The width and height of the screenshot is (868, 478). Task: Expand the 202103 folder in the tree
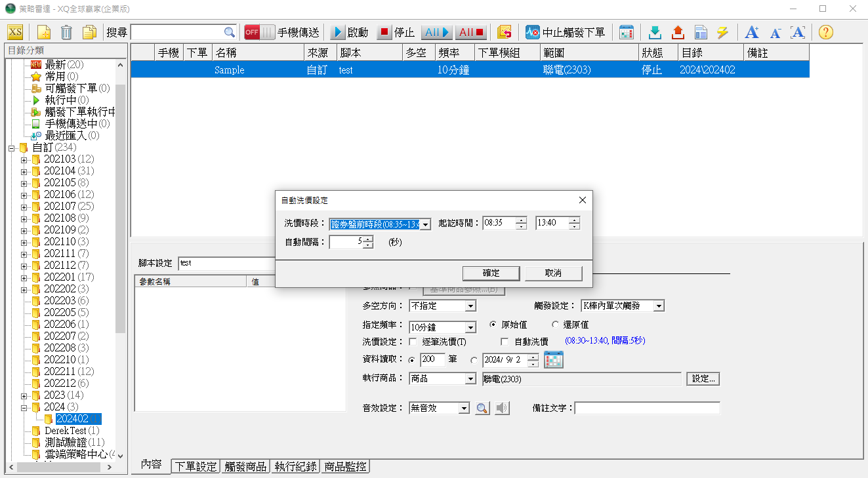coord(24,159)
